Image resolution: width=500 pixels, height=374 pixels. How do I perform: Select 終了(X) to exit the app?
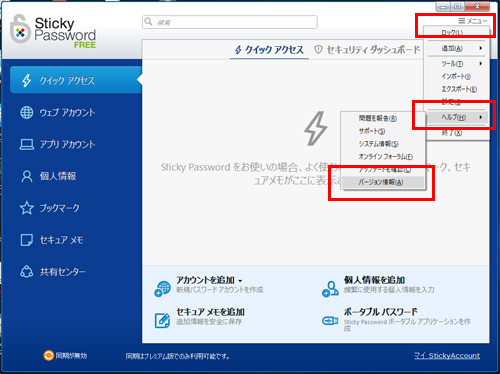point(458,133)
